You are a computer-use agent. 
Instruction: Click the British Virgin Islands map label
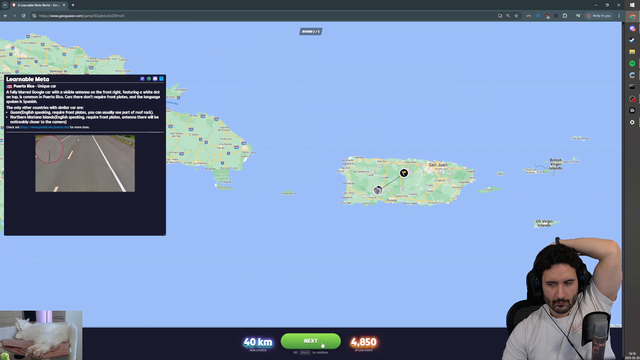pos(556,164)
